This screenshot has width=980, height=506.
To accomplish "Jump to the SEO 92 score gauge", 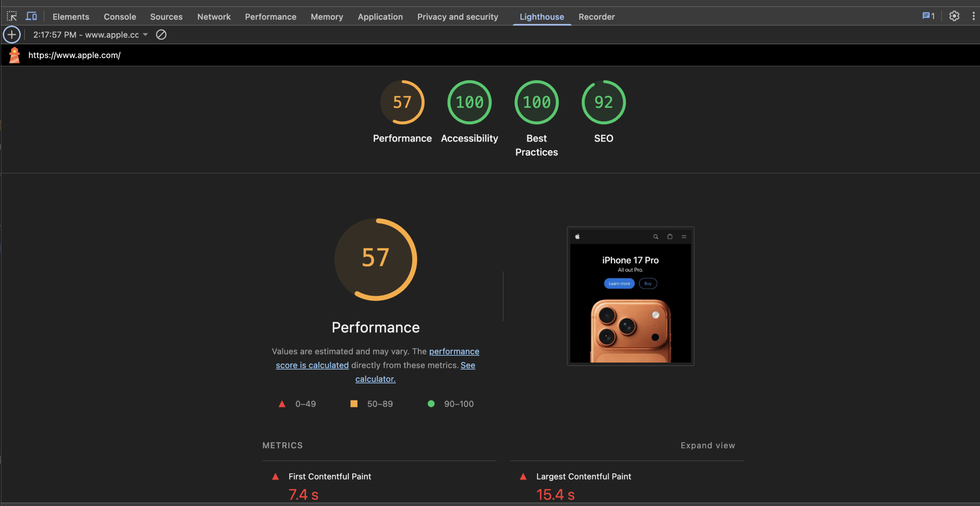I will pyautogui.click(x=603, y=103).
